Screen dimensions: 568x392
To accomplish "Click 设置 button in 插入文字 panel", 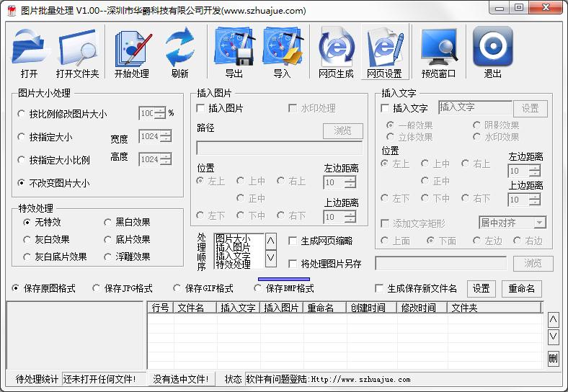I will (530, 108).
